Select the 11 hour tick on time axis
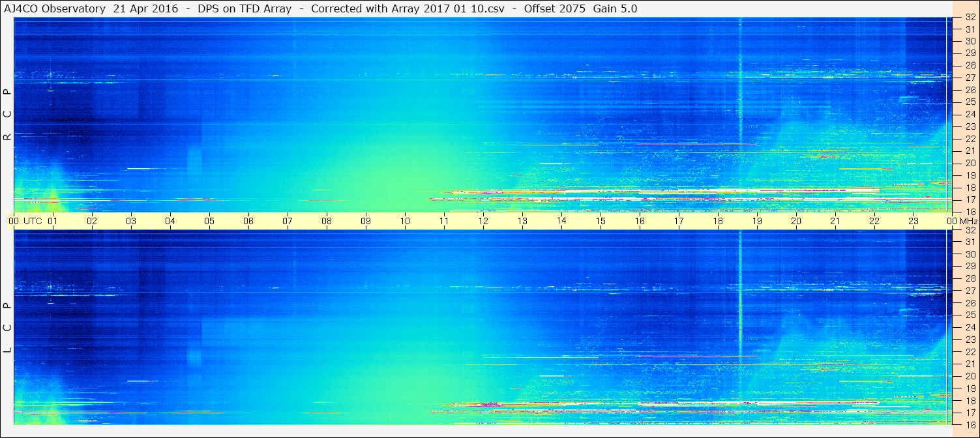 pyautogui.click(x=444, y=221)
